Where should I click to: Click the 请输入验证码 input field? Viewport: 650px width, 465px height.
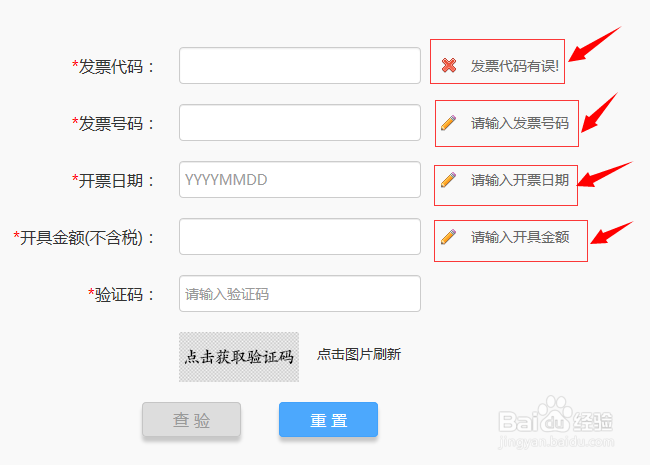[x=300, y=294]
